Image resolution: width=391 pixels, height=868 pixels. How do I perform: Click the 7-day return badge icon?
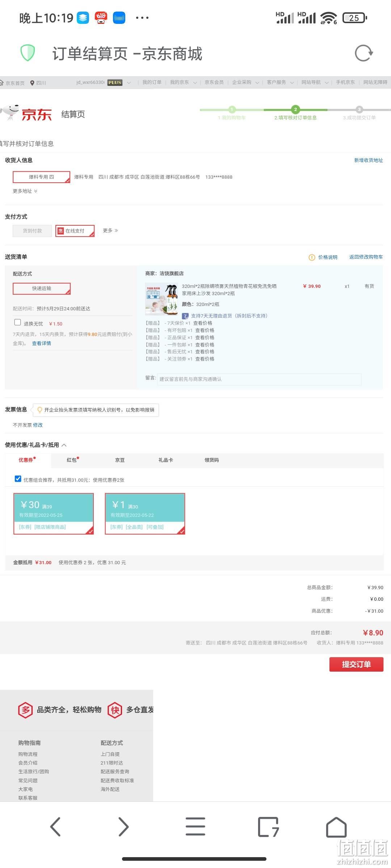point(185,316)
